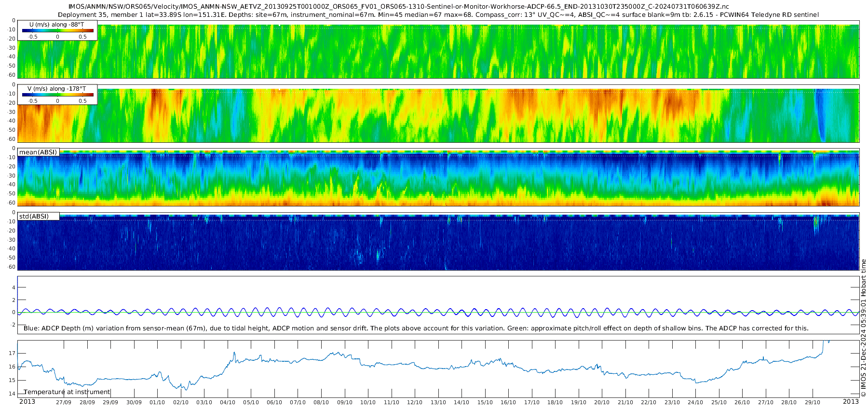
Task: Click the '01/10' date tick label
Action: click(x=157, y=402)
